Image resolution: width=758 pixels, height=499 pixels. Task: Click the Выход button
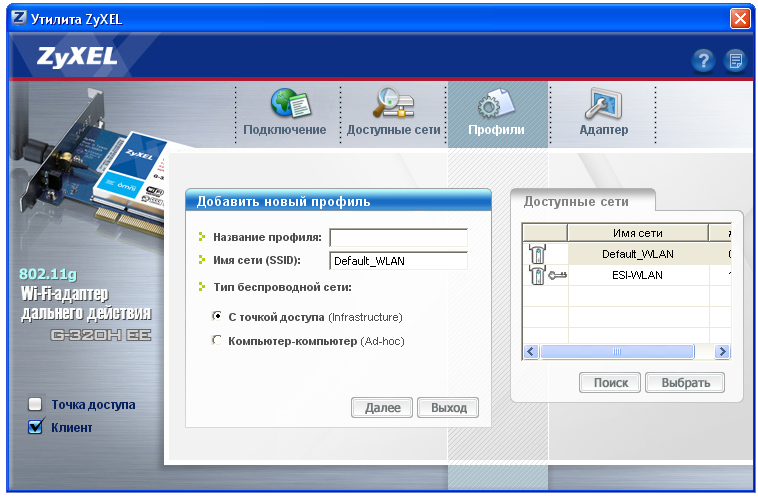(448, 408)
